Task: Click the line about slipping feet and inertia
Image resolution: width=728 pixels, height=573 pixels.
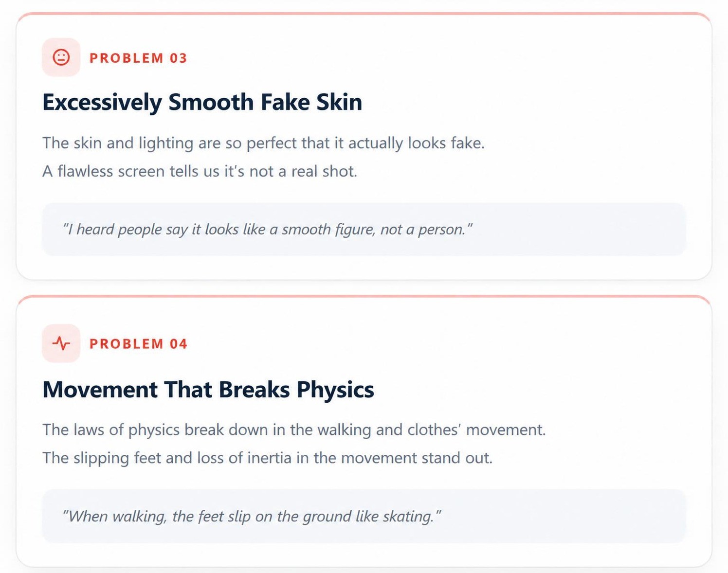Action: [x=267, y=458]
